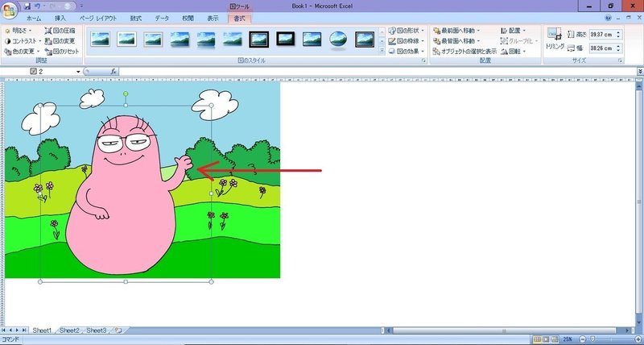
Task: Click the 高さ height input field
Action: click(x=603, y=35)
